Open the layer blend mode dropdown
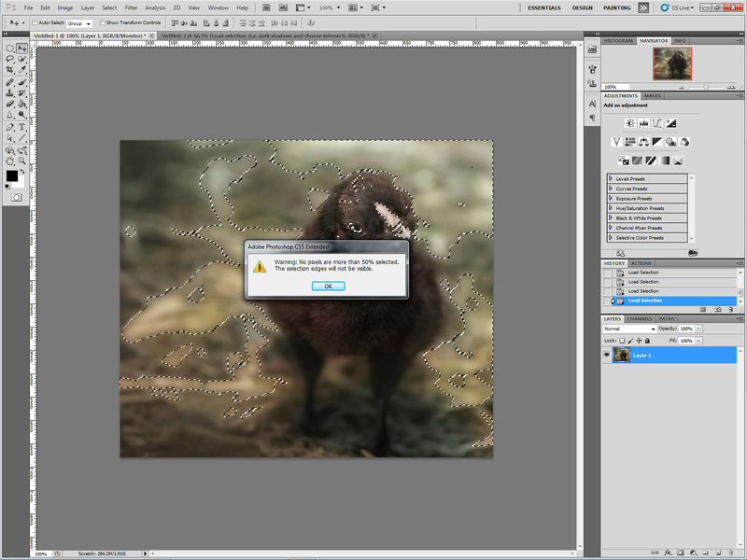 [629, 329]
